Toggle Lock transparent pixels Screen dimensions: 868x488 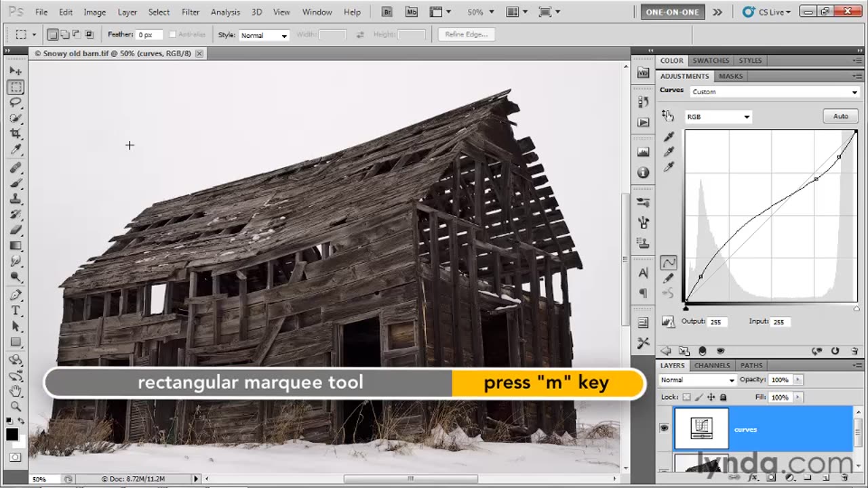(x=686, y=397)
